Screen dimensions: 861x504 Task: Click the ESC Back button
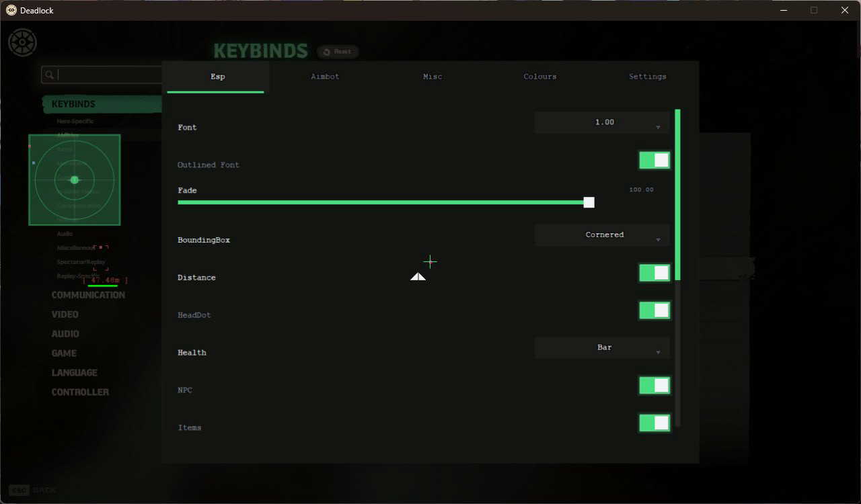point(33,491)
